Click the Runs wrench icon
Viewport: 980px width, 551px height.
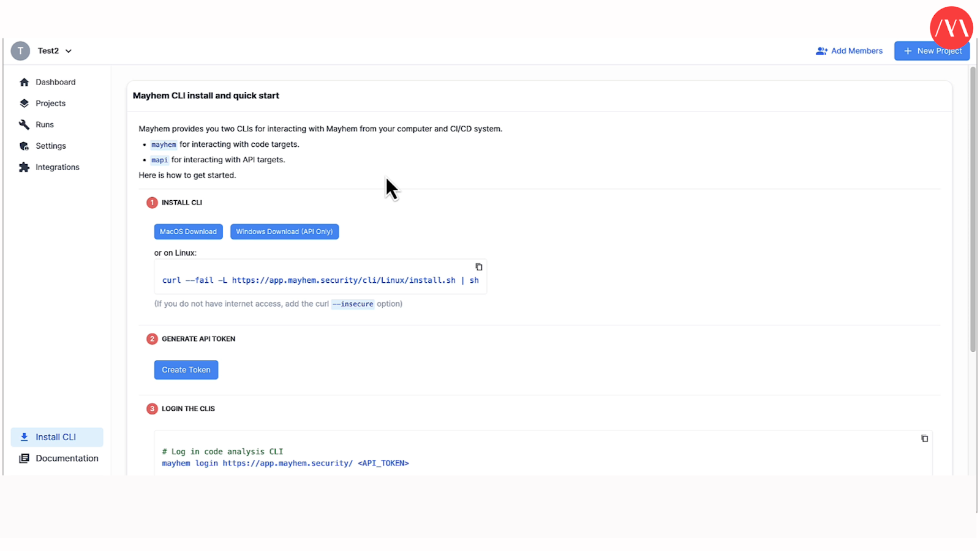24,124
